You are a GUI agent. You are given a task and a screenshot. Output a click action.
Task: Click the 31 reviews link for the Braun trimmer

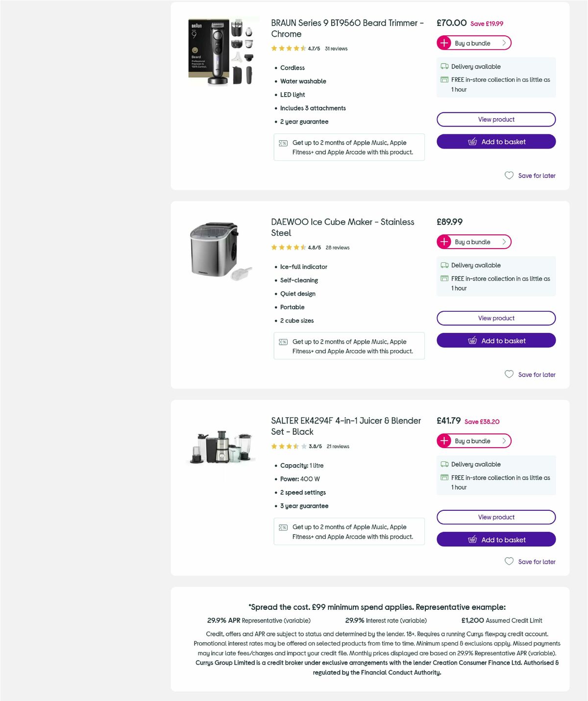[336, 49]
